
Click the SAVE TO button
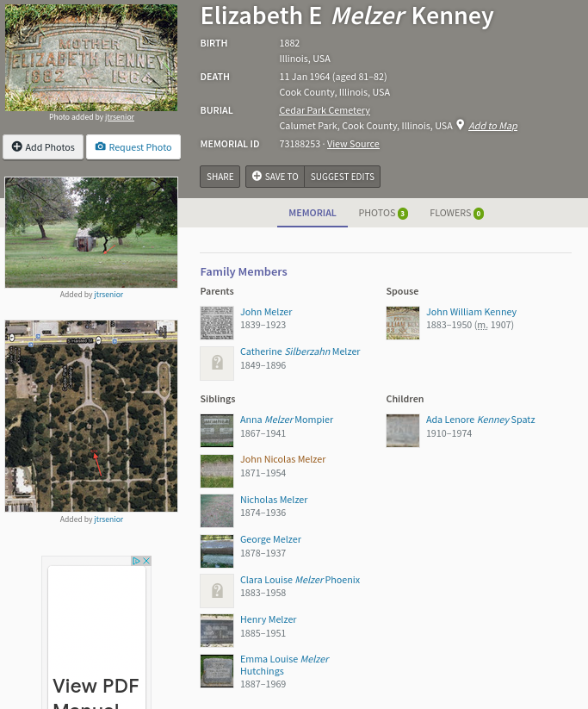275,177
